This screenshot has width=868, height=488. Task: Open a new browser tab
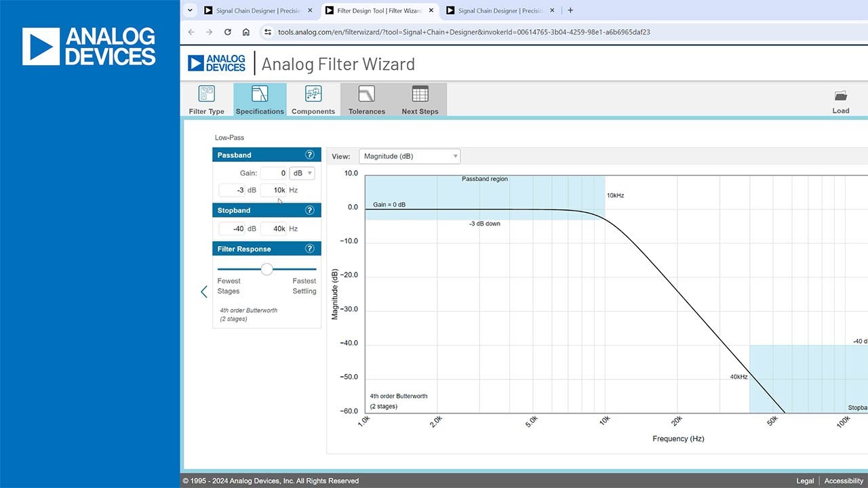[x=570, y=10]
